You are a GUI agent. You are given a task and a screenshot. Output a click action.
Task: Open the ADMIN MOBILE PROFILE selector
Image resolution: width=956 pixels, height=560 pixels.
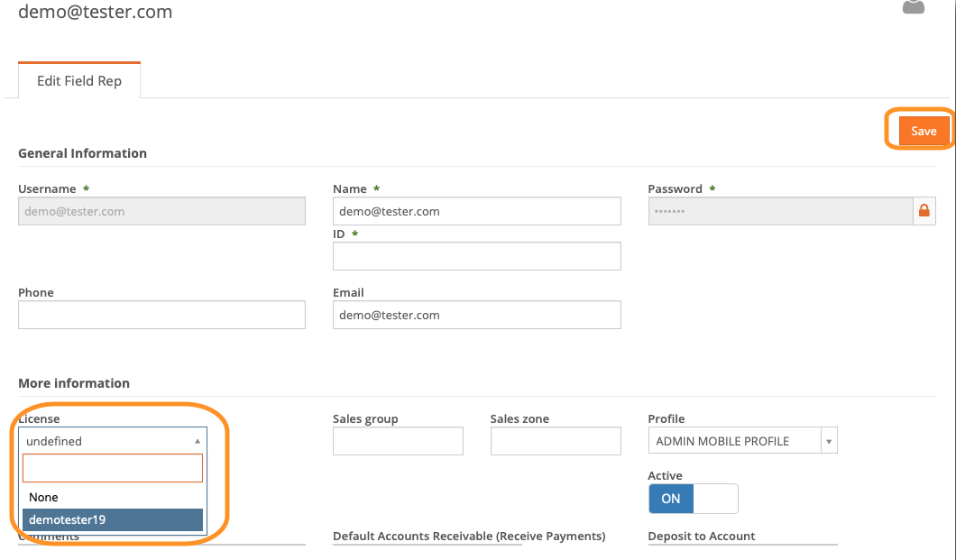pos(734,441)
